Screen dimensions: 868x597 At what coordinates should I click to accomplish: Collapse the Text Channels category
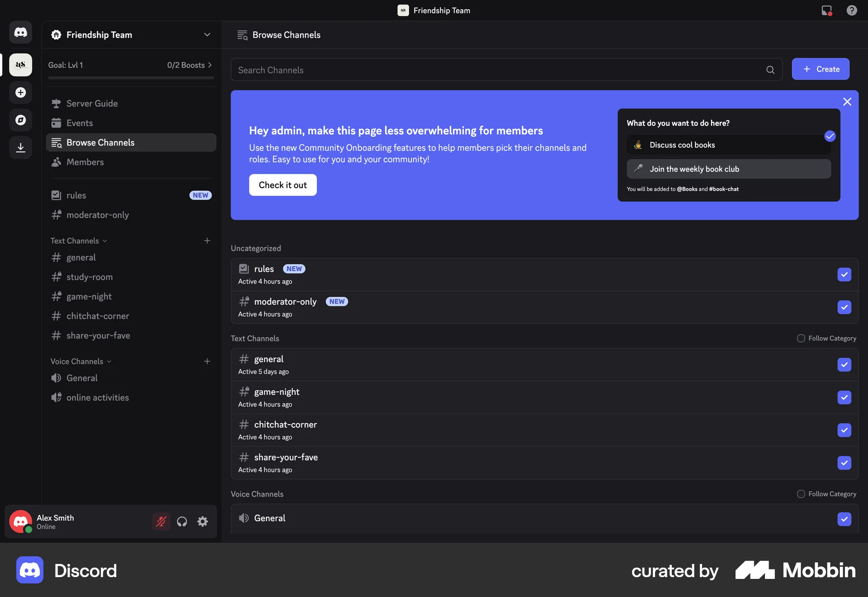click(x=105, y=241)
